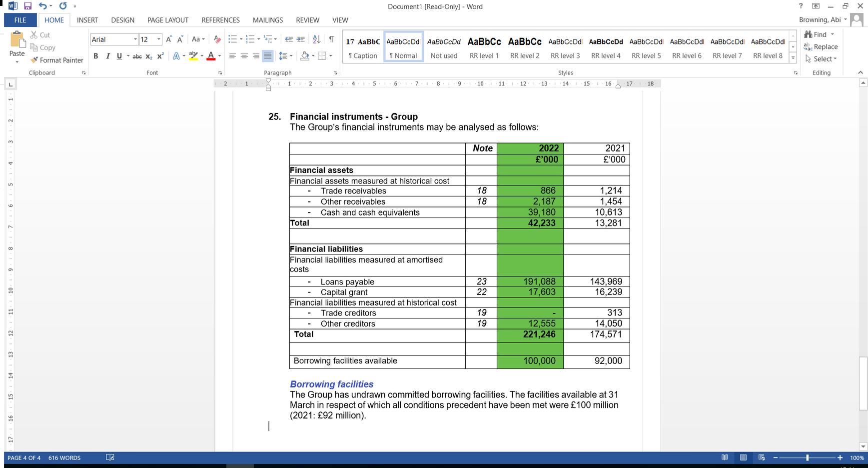This screenshot has width=868, height=468.
Task: Center the paragraph text
Action: [x=244, y=56]
